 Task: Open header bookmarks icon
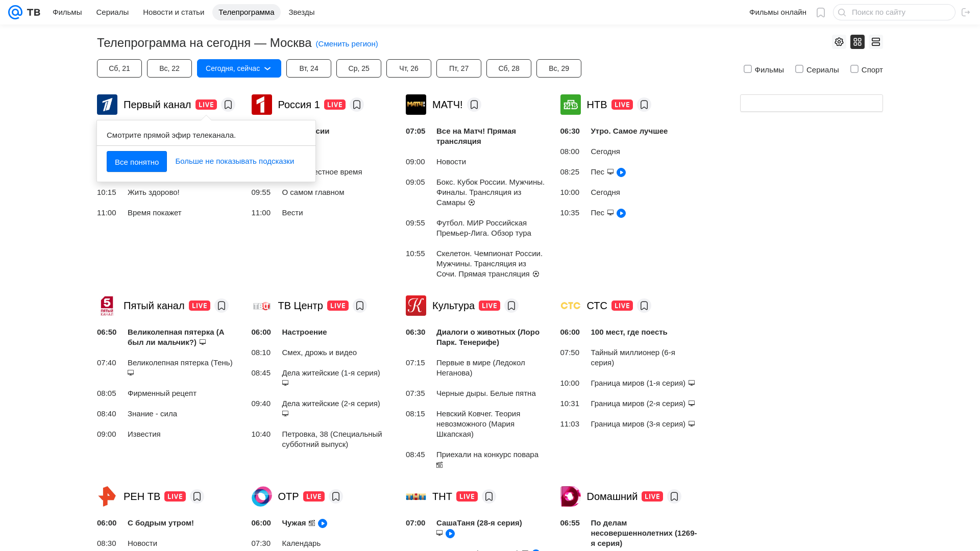[821, 12]
